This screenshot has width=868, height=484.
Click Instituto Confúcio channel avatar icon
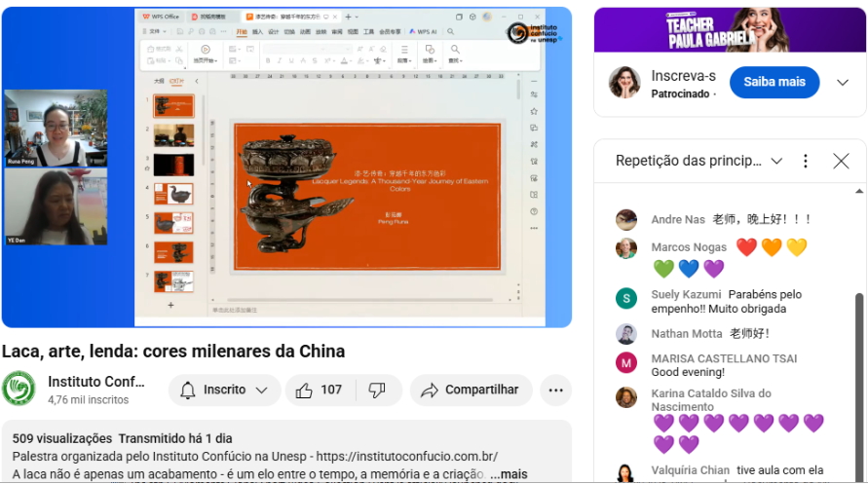point(19,390)
